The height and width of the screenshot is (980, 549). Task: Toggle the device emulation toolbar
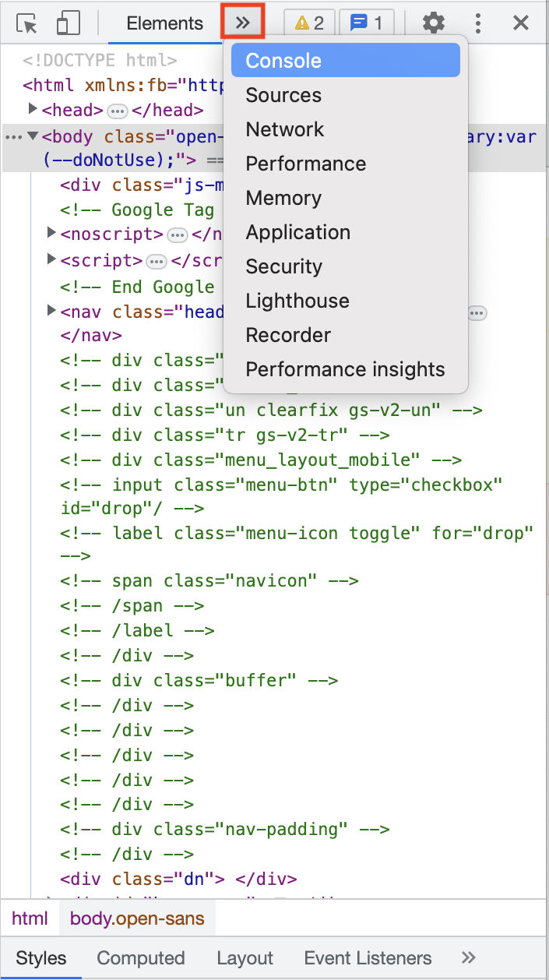pyautogui.click(x=68, y=23)
